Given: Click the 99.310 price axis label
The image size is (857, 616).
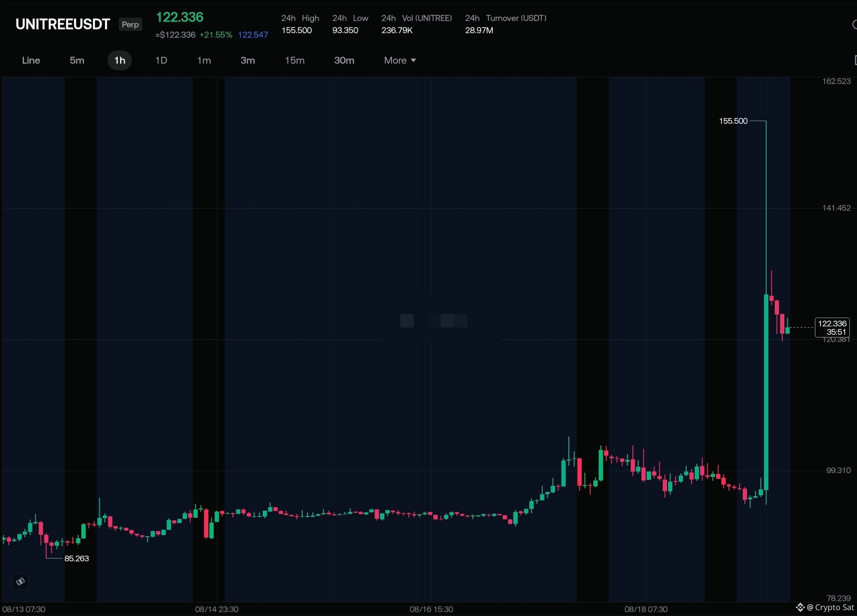Looking at the screenshot, I should [x=838, y=470].
